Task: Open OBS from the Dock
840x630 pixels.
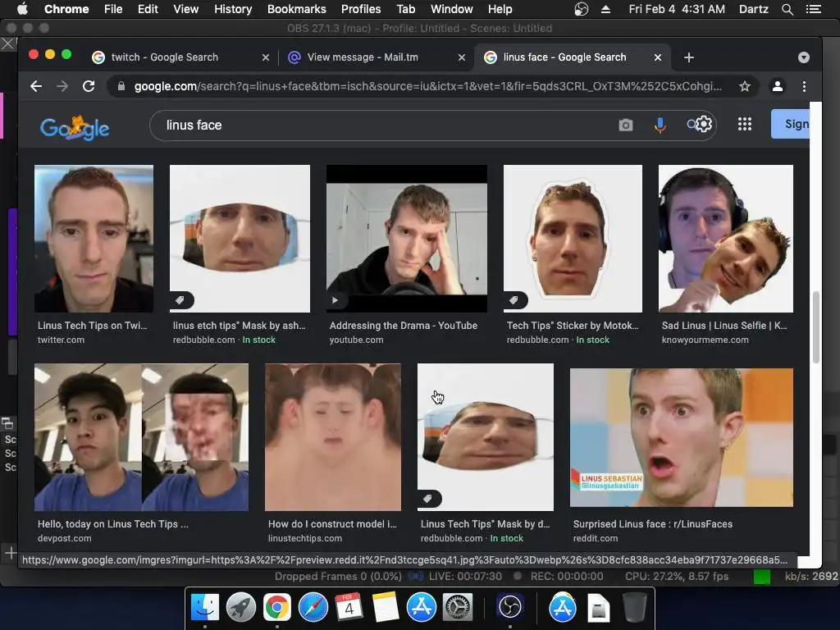Action: (x=510, y=607)
